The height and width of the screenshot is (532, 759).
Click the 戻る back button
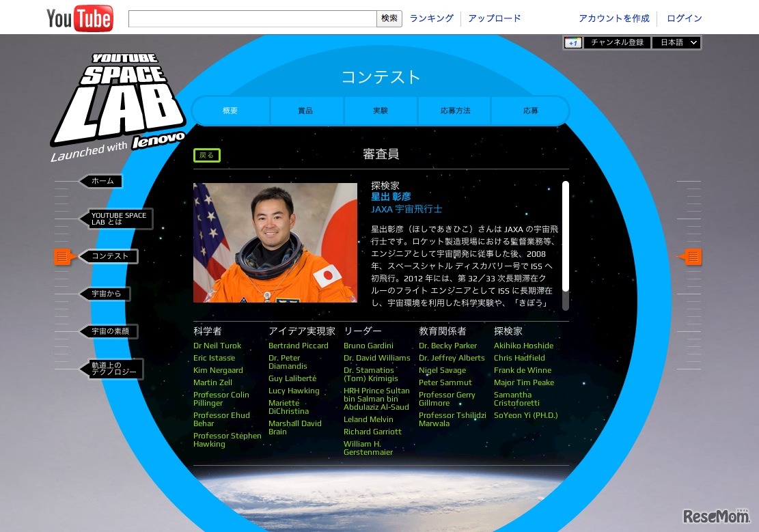coord(206,155)
